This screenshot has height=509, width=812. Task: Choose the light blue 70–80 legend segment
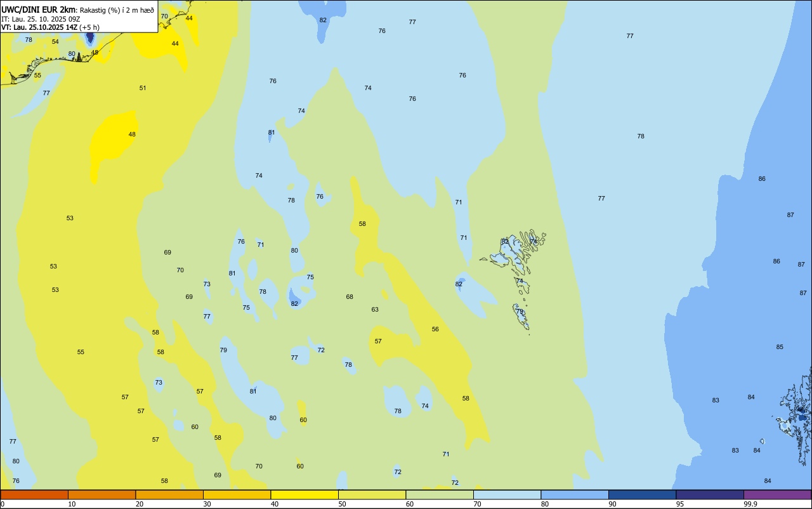(507, 494)
